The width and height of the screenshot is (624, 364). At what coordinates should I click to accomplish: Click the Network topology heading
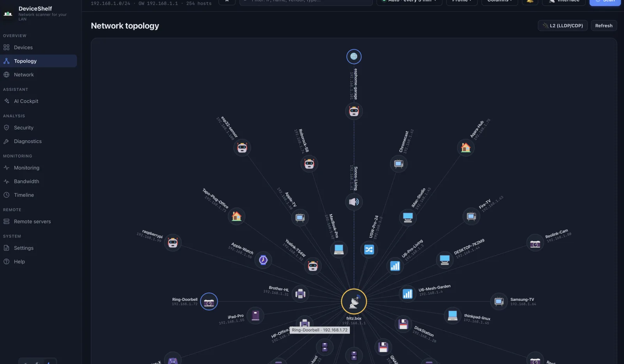[x=125, y=26]
